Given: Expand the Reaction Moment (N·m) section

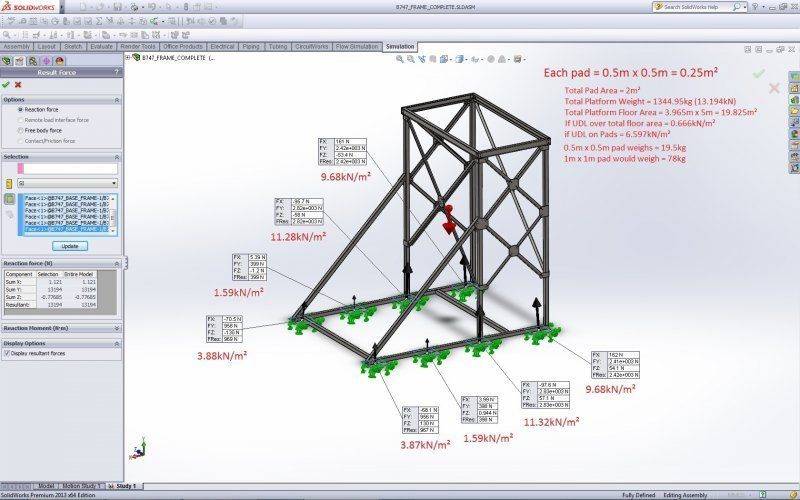Looking at the screenshot, I should (x=117, y=329).
